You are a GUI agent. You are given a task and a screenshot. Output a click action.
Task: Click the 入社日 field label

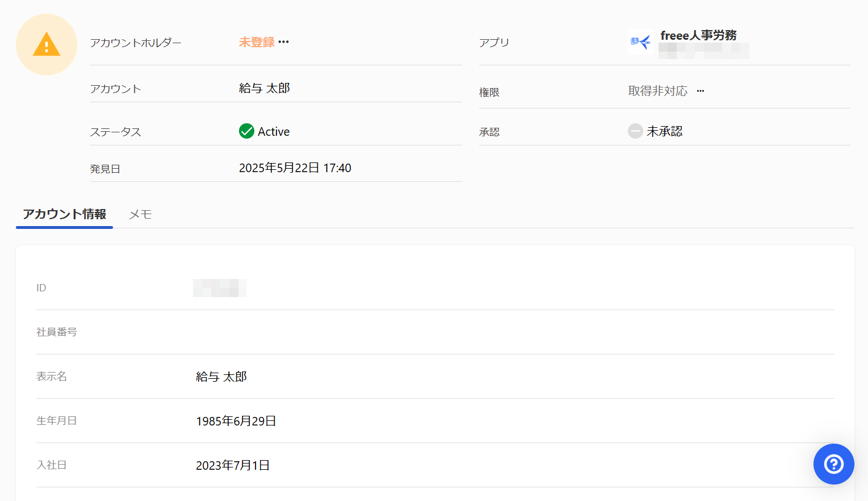coord(52,465)
